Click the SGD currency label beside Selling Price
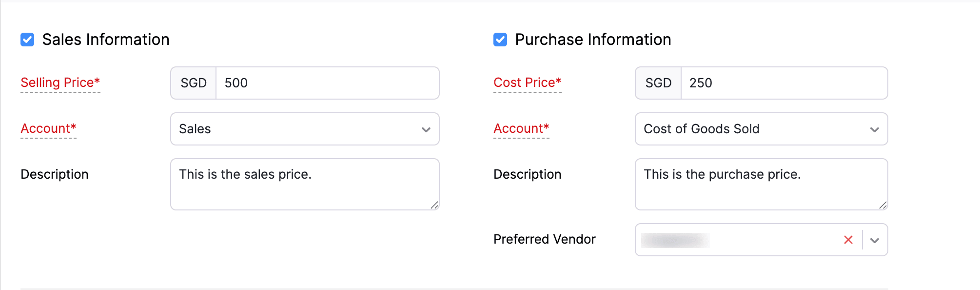980x290 pixels. [x=193, y=83]
